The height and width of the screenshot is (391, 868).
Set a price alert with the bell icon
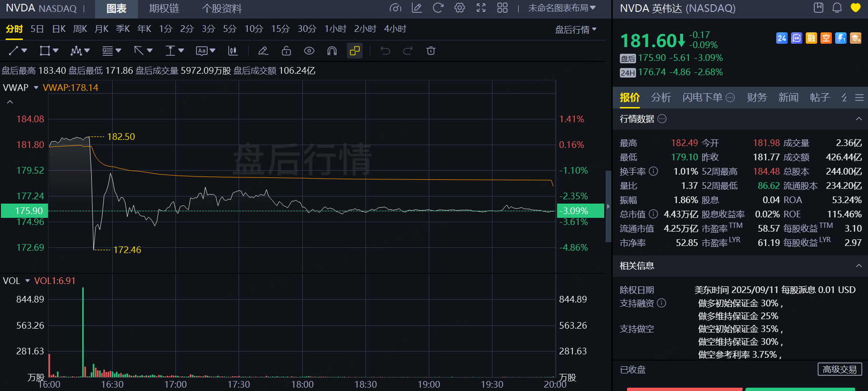(x=837, y=8)
